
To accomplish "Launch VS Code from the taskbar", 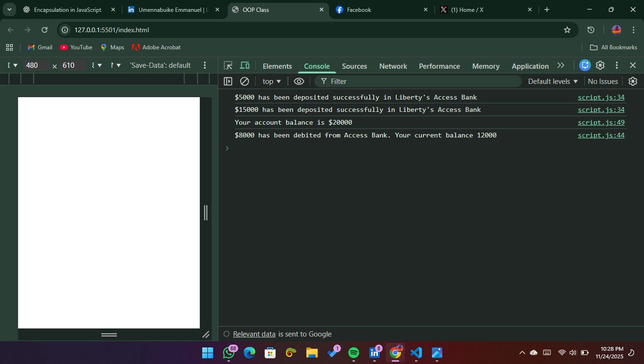I will click(416, 353).
